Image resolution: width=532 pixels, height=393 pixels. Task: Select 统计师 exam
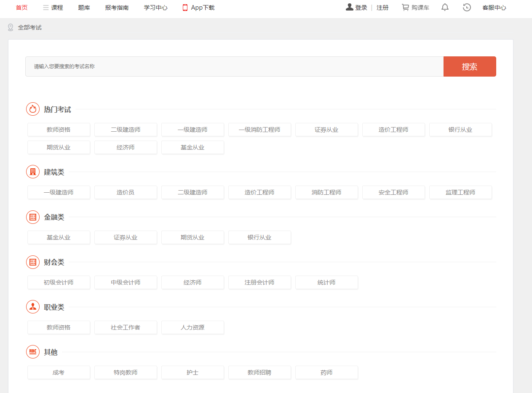(326, 282)
